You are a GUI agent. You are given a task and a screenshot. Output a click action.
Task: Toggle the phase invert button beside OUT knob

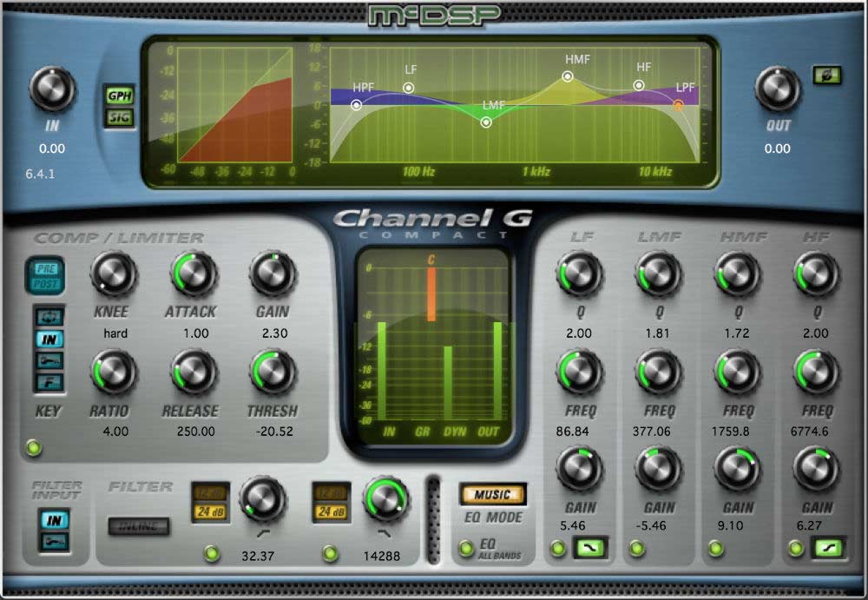point(827,76)
